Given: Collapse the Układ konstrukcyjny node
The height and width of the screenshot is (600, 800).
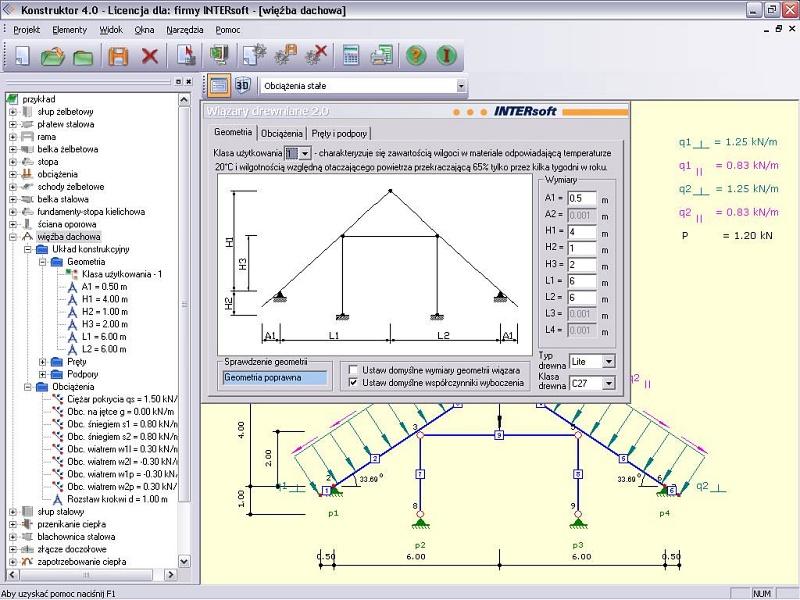Looking at the screenshot, I should point(28,249).
